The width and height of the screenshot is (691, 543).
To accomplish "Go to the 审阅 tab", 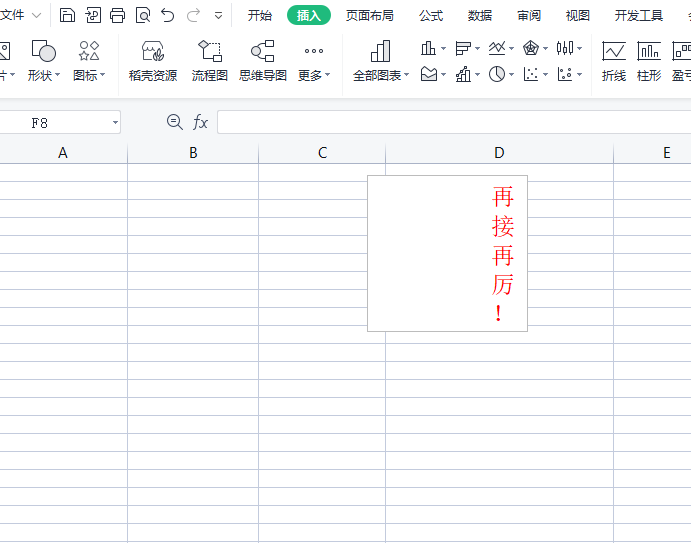I will [x=528, y=15].
